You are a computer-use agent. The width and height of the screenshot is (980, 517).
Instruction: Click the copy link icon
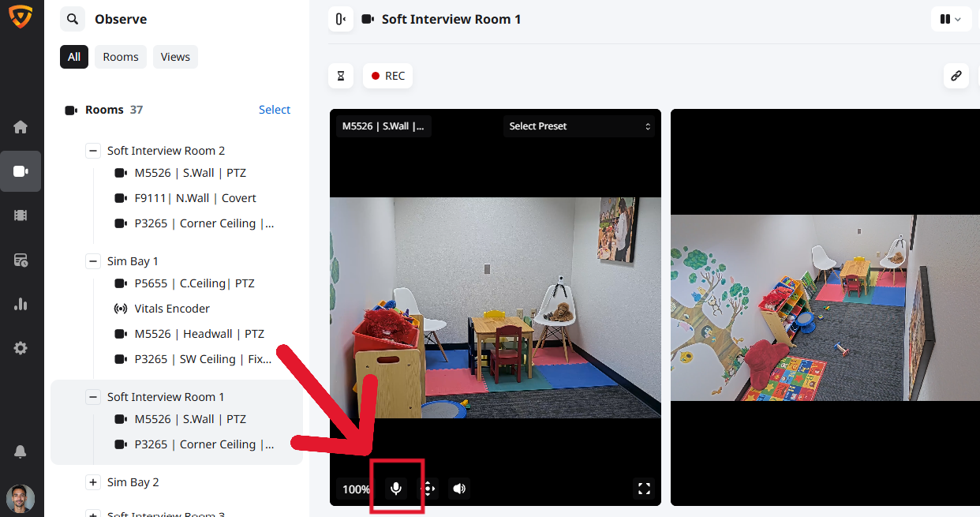(x=956, y=76)
